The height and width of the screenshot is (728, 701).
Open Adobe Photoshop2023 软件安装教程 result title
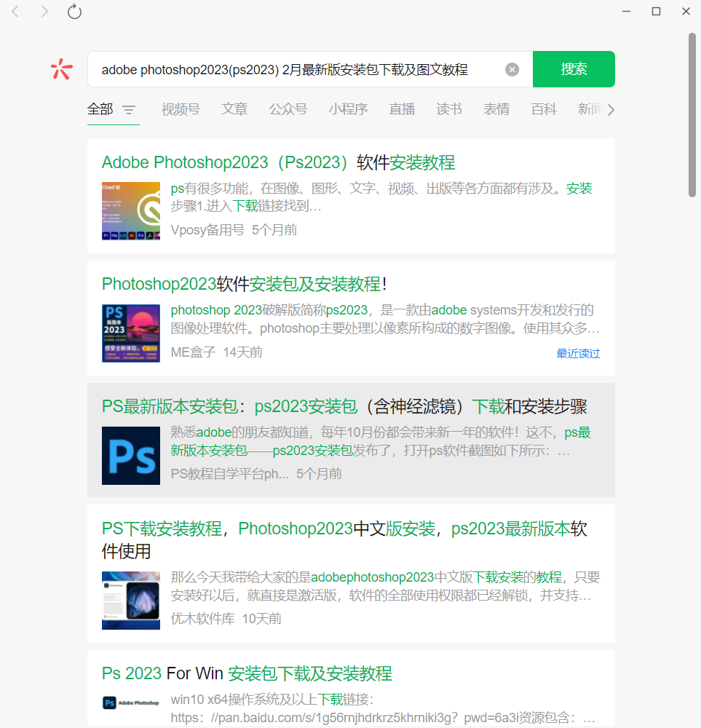tap(278, 162)
